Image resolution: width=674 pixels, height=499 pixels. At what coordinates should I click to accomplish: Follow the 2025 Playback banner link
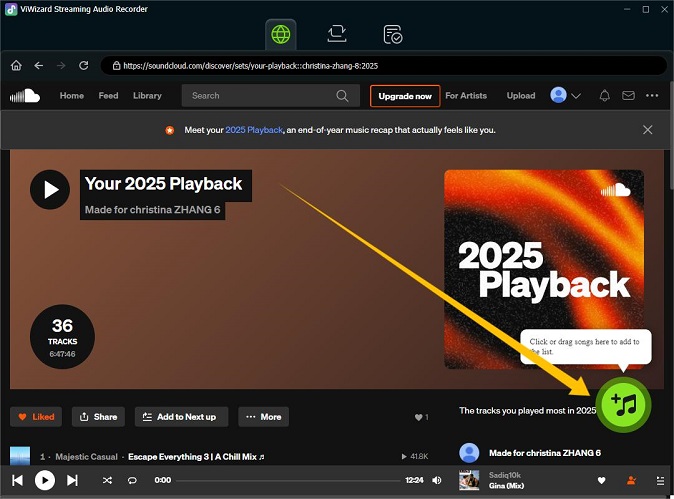tap(254, 130)
